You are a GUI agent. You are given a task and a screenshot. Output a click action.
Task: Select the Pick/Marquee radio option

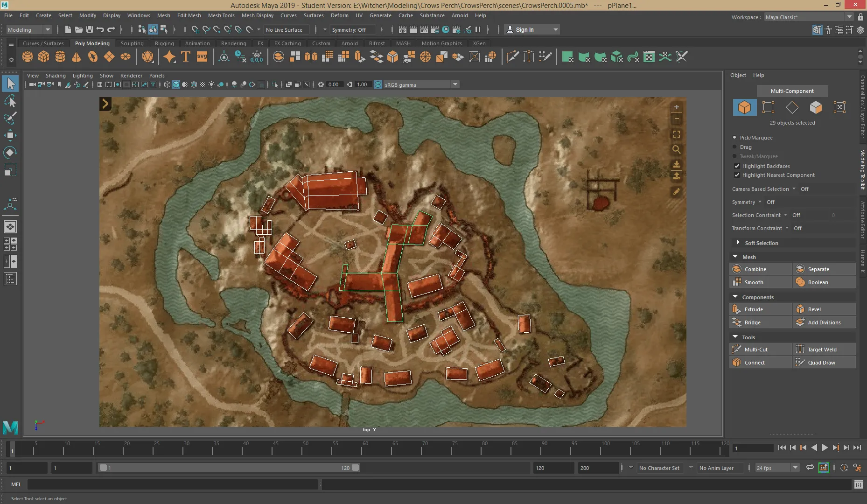pyautogui.click(x=734, y=138)
